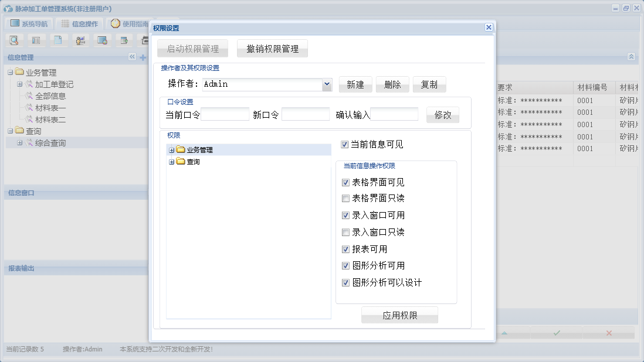Screen dimensions: 644x362
Task: Check the 录入窗口只读 checkbox
Action: point(345,233)
